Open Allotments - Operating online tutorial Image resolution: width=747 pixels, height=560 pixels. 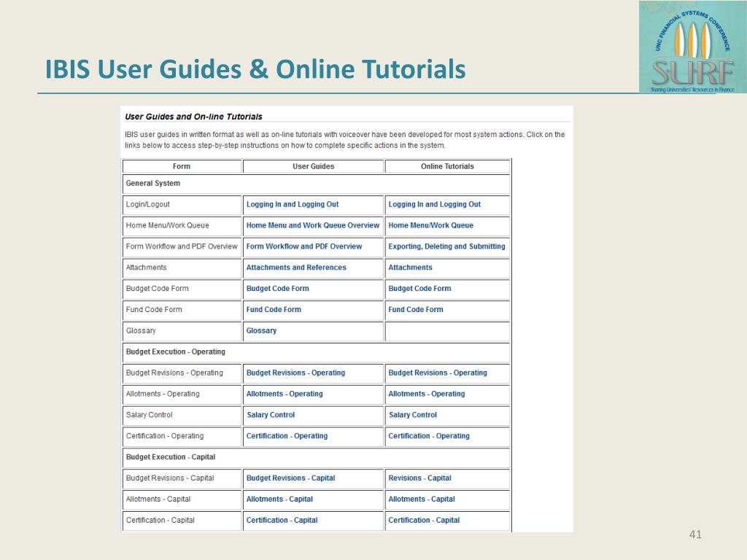click(x=426, y=394)
